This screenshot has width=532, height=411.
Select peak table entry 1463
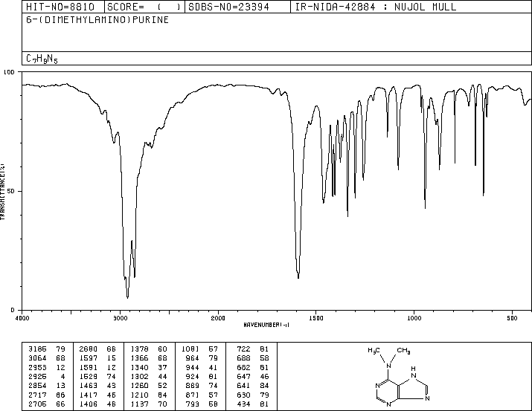coord(97,386)
